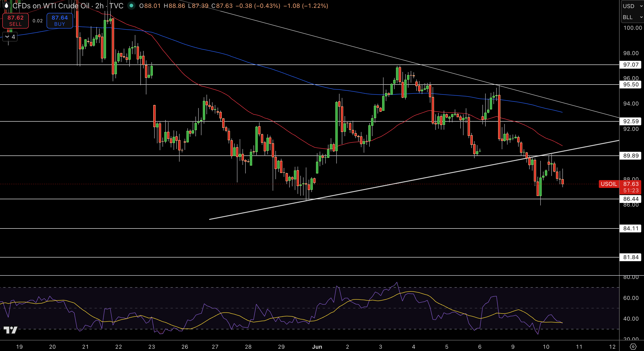Image resolution: width=644 pixels, height=351 pixels.
Task: Open the BLL unit dropdown
Action: coord(632,17)
